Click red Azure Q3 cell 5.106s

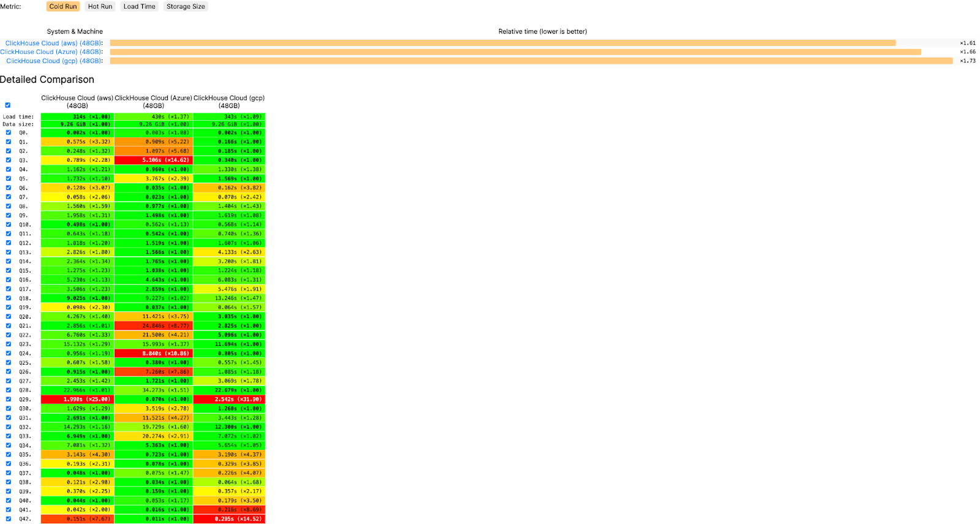[154, 160]
